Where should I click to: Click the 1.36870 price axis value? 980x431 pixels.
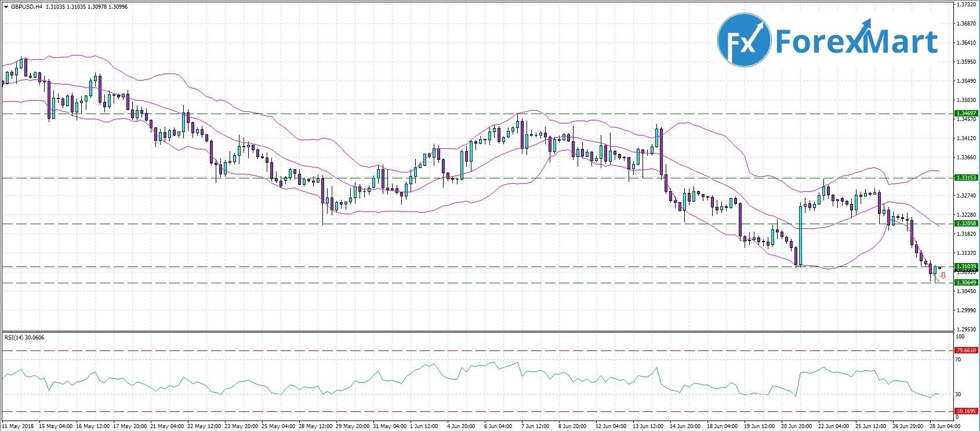coord(966,24)
